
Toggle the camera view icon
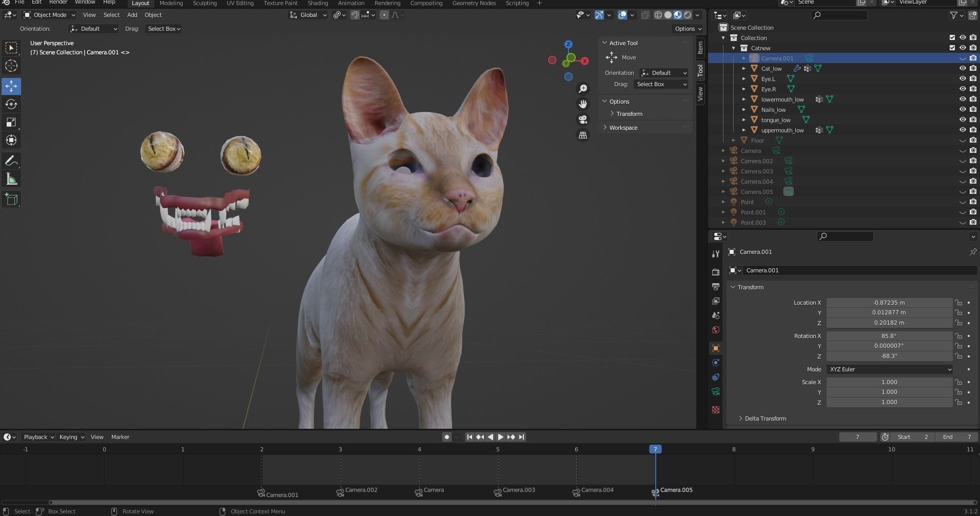point(583,120)
